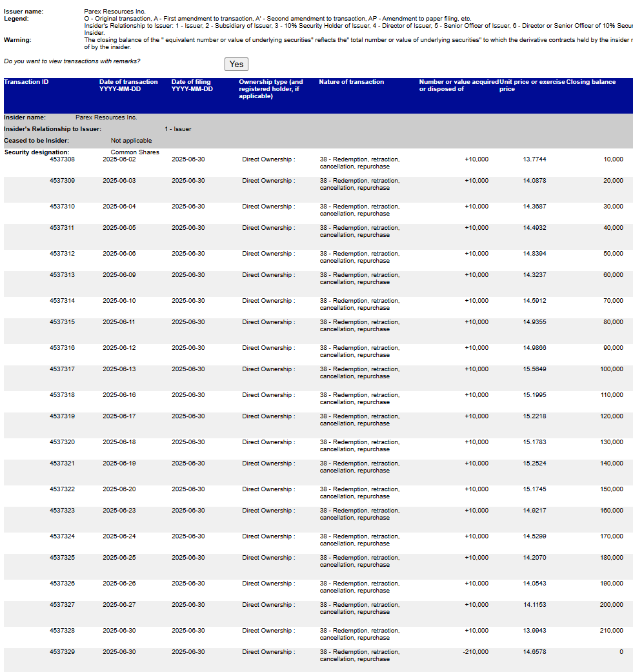The width and height of the screenshot is (633, 672).
Task: Click closing balance 100,000
Action: [612, 369]
